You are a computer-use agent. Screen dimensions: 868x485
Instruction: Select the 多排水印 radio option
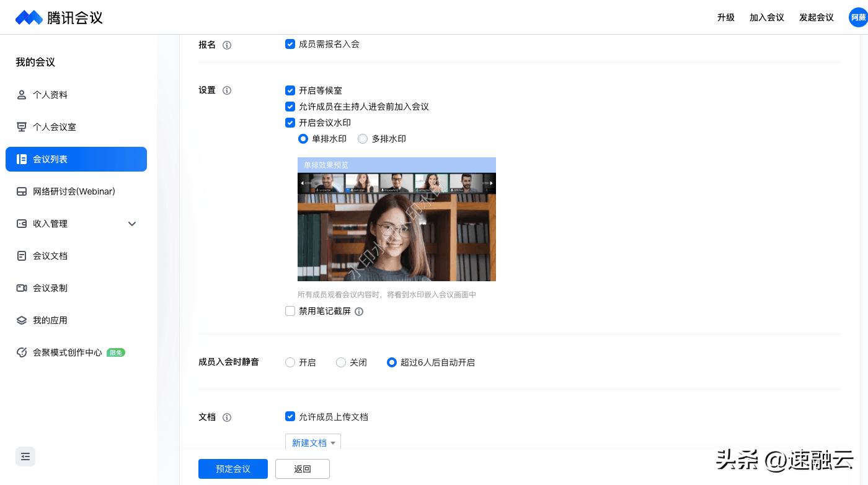pos(363,139)
